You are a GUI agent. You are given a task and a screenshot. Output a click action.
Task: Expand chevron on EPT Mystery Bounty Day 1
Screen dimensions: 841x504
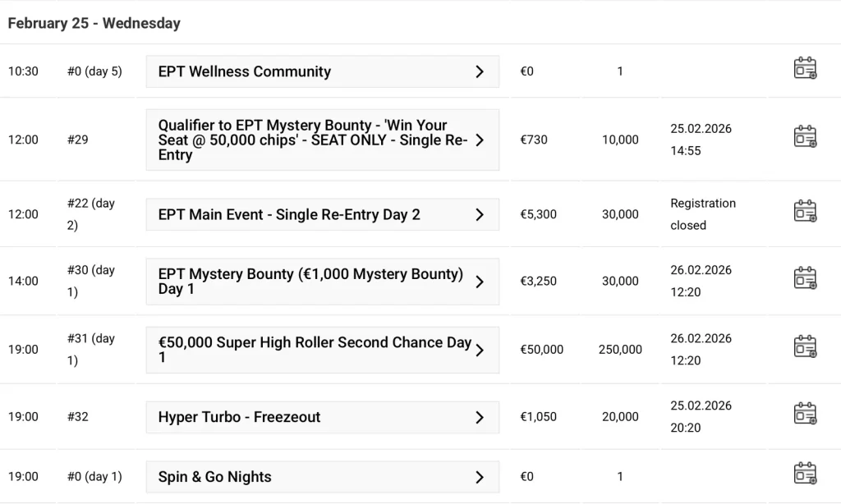[x=480, y=282]
